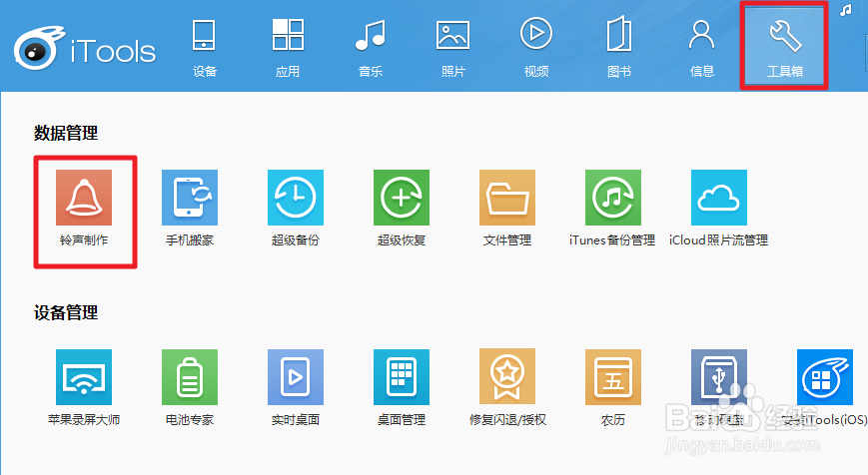The width and height of the screenshot is (868, 475).
Task: Open the install iTools (iOS) tool
Action: click(824, 377)
